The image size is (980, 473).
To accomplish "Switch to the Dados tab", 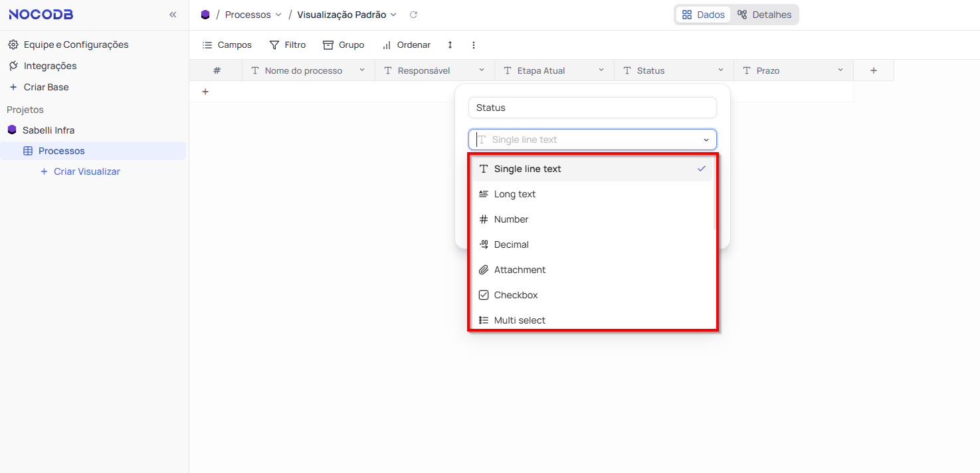I will 703,15.
